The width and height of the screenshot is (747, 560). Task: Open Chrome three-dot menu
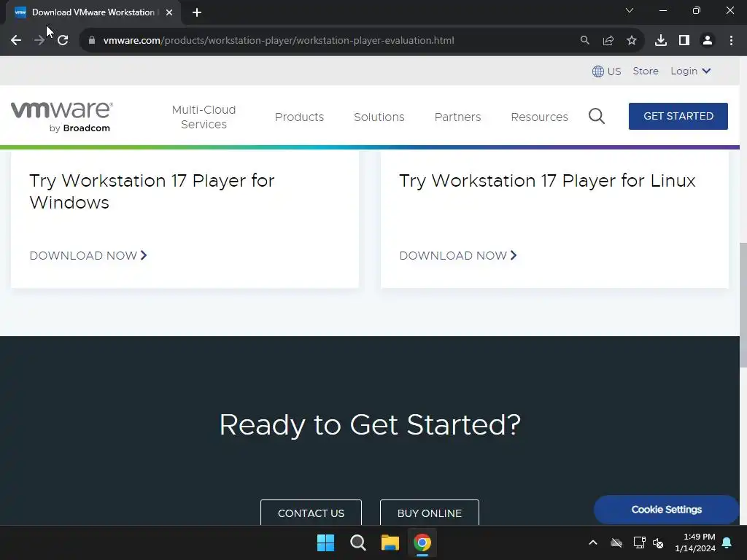click(731, 41)
